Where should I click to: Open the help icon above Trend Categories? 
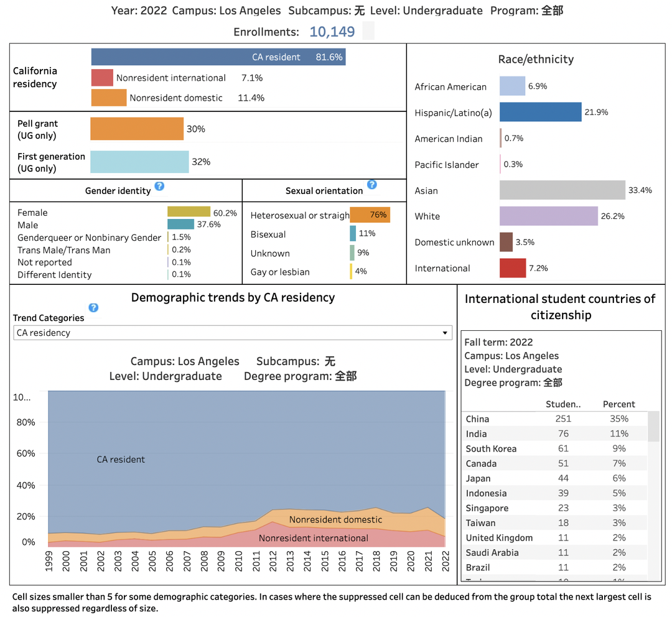(x=93, y=307)
